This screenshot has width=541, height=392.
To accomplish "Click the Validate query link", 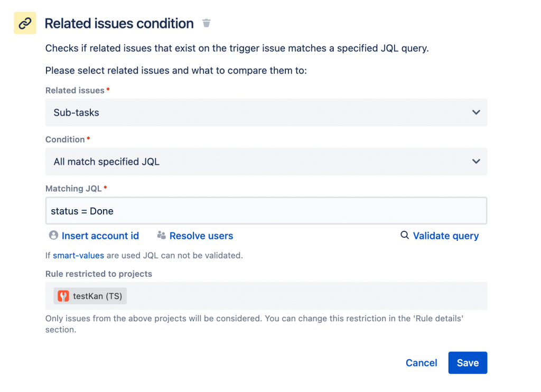I will click(446, 236).
